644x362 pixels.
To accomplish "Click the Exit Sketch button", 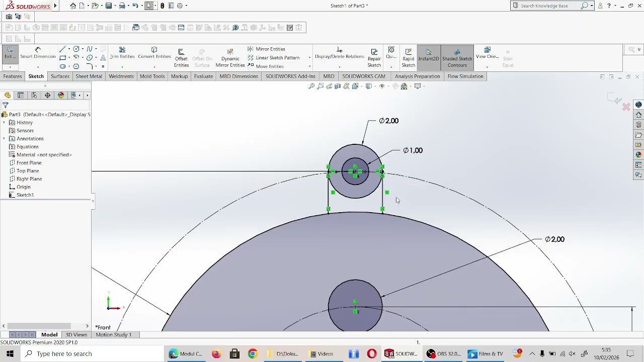I will pyautogui.click(x=10, y=52).
